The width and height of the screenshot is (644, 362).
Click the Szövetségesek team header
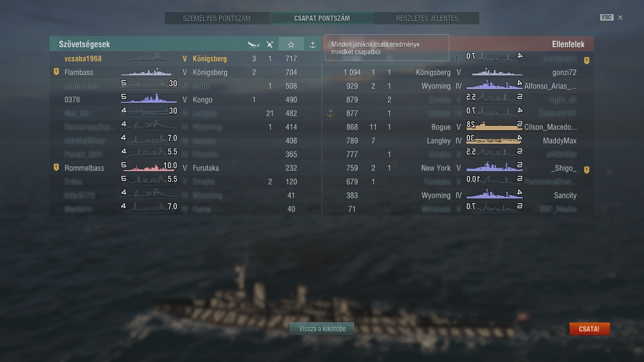84,44
